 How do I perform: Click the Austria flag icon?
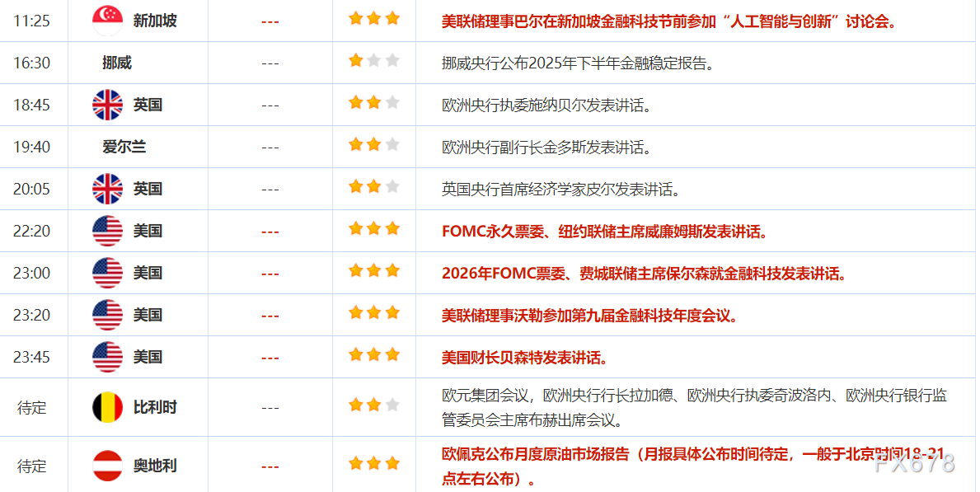pos(106,465)
